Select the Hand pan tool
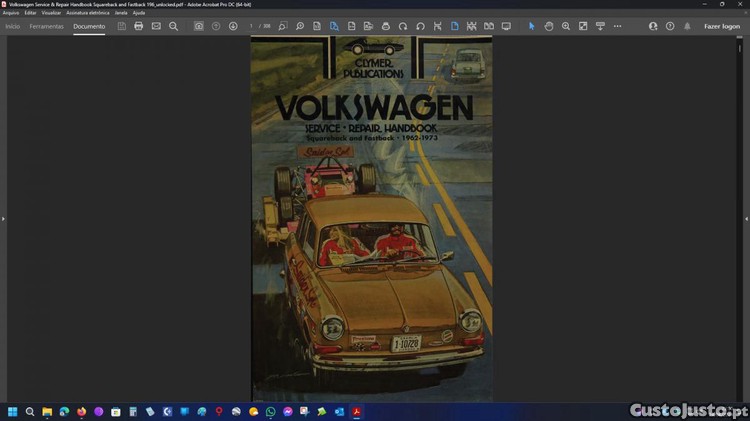750x421 pixels. (x=549, y=26)
